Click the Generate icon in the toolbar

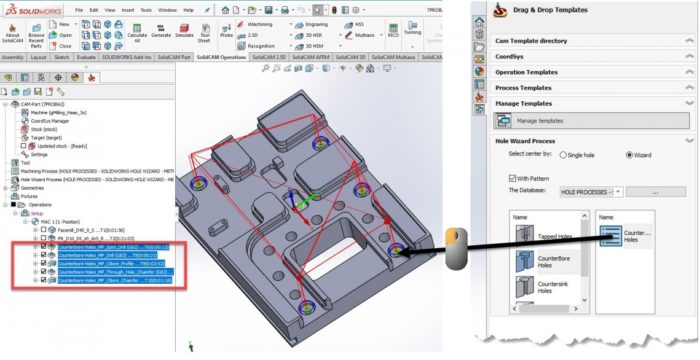pyautogui.click(x=161, y=31)
